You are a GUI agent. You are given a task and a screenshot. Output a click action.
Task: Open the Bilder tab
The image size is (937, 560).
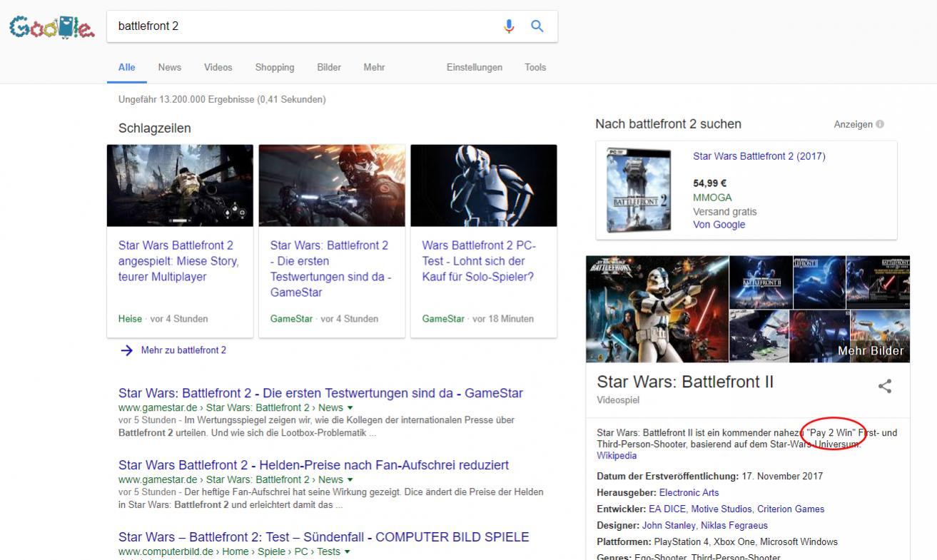coord(329,67)
